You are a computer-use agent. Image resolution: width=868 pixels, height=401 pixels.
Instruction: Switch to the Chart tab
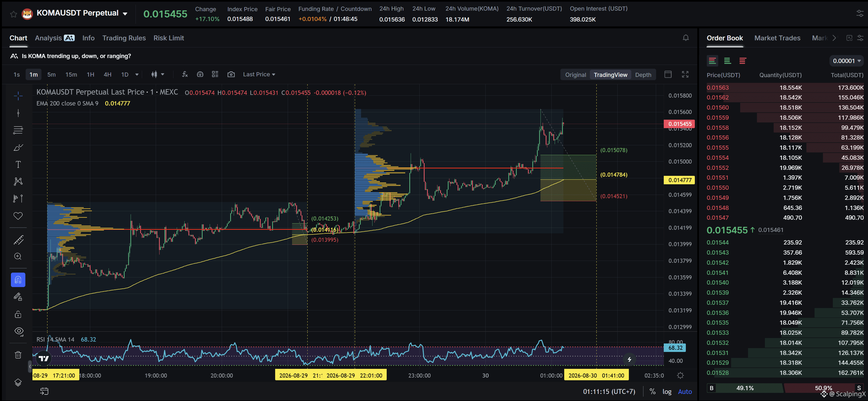tap(18, 38)
